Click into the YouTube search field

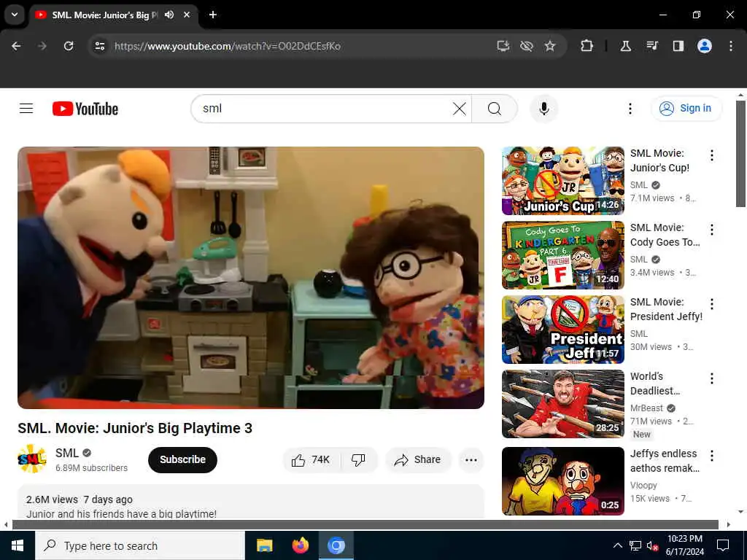click(324, 109)
